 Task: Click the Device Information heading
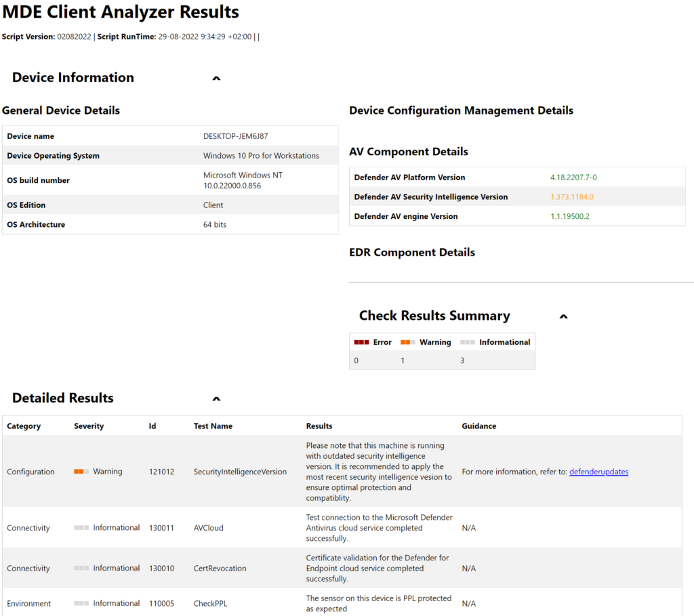click(x=73, y=77)
